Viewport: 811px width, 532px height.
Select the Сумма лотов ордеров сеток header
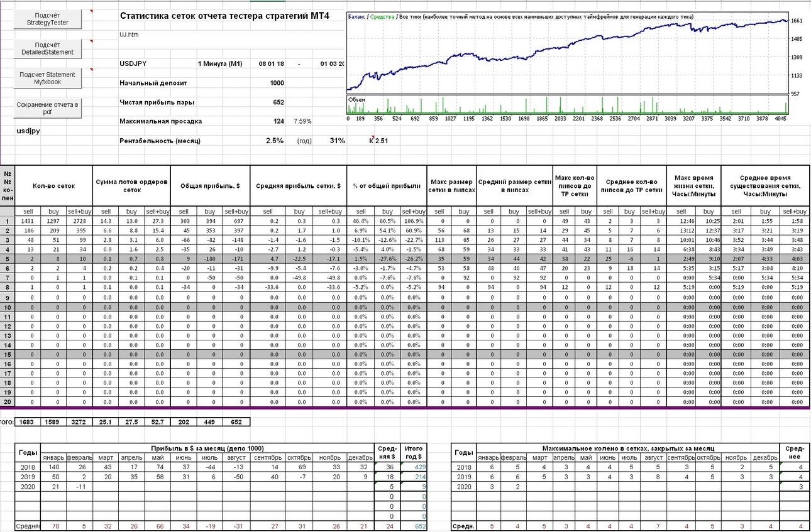[132, 186]
